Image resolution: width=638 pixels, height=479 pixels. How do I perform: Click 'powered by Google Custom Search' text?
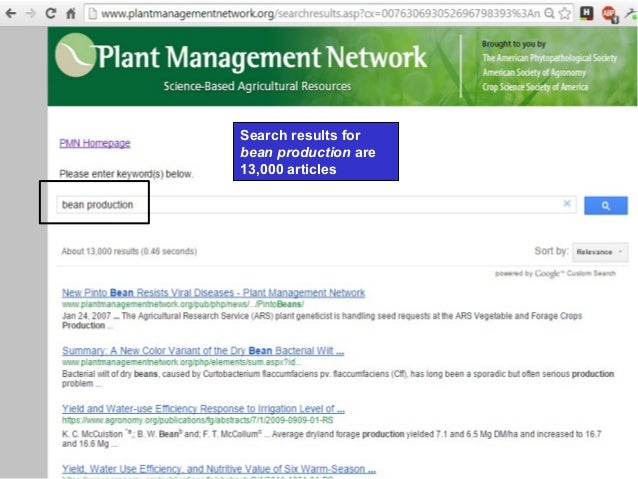pos(555,273)
